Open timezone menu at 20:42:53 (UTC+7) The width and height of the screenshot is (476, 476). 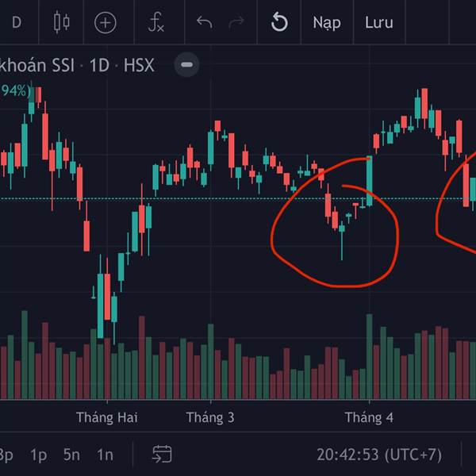[x=379, y=455]
